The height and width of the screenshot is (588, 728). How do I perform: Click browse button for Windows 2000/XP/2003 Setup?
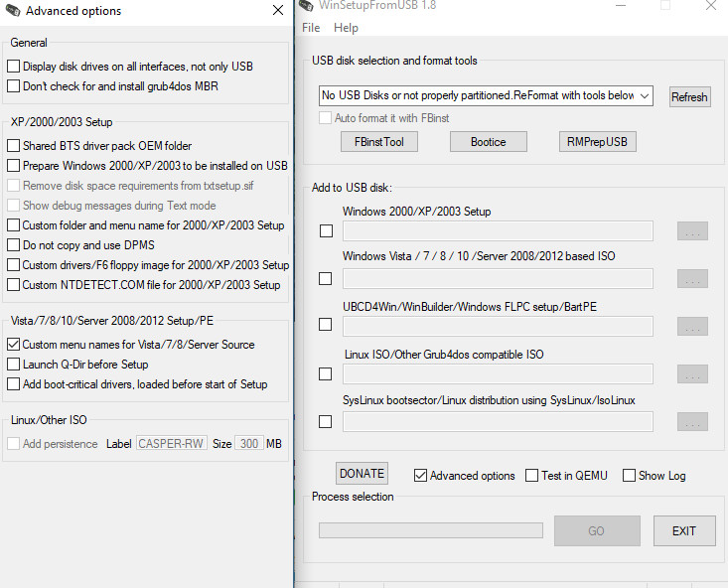click(692, 230)
